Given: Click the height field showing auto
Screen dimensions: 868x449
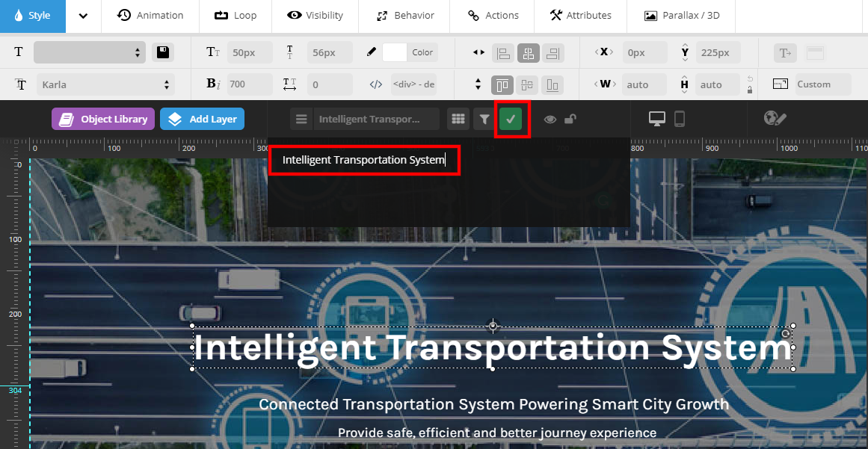Looking at the screenshot, I should [x=718, y=84].
